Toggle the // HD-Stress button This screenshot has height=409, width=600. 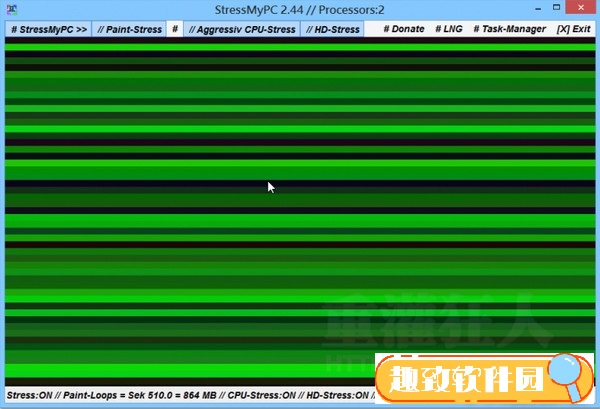click(x=333, y=29)
